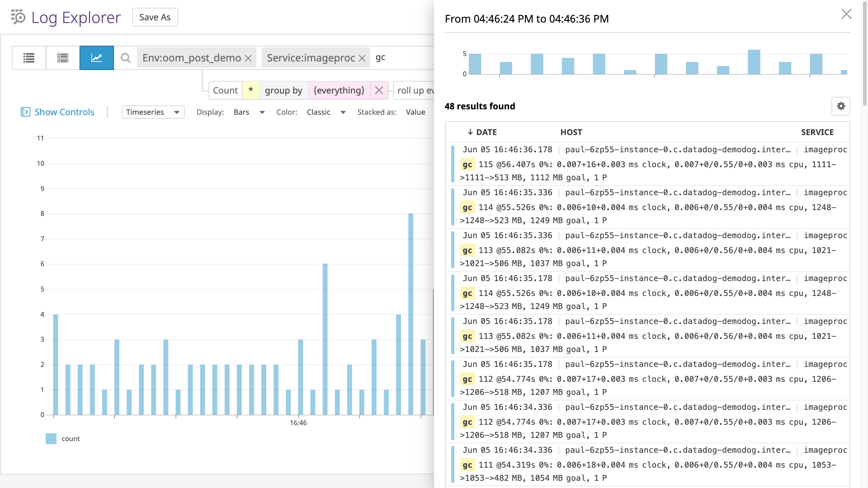Click the HOST column header
The image size is (868, 488).
pyautogui.click(x=571, y=132)
